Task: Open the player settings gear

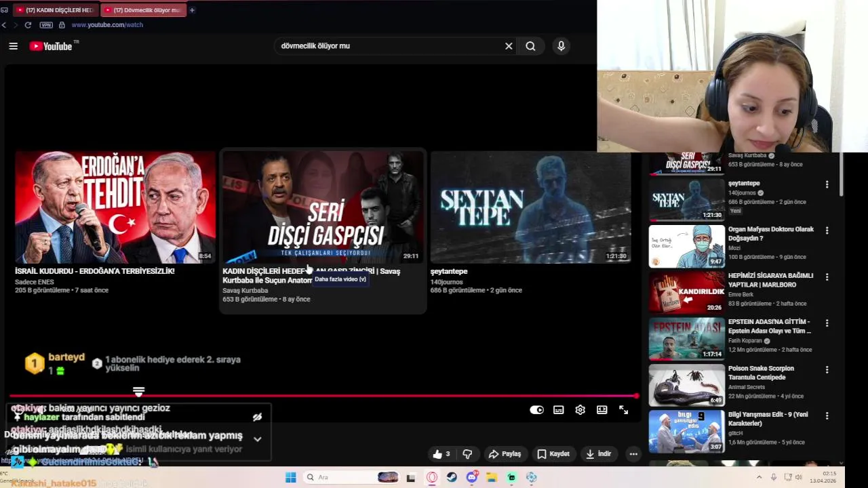Action: click(580, 410)
